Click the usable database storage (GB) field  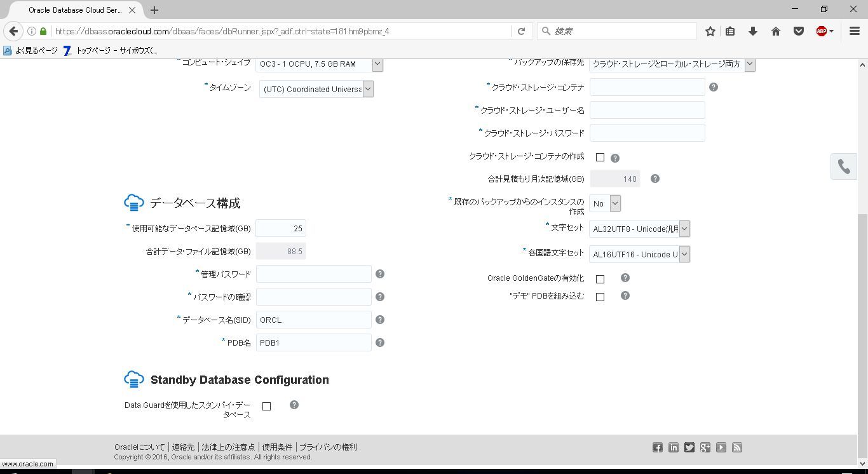281,228
